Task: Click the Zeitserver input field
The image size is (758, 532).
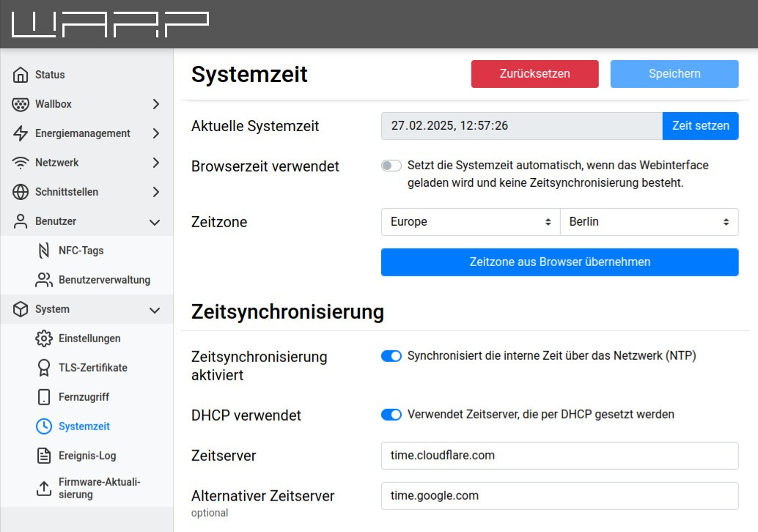Action: (559, 455)
